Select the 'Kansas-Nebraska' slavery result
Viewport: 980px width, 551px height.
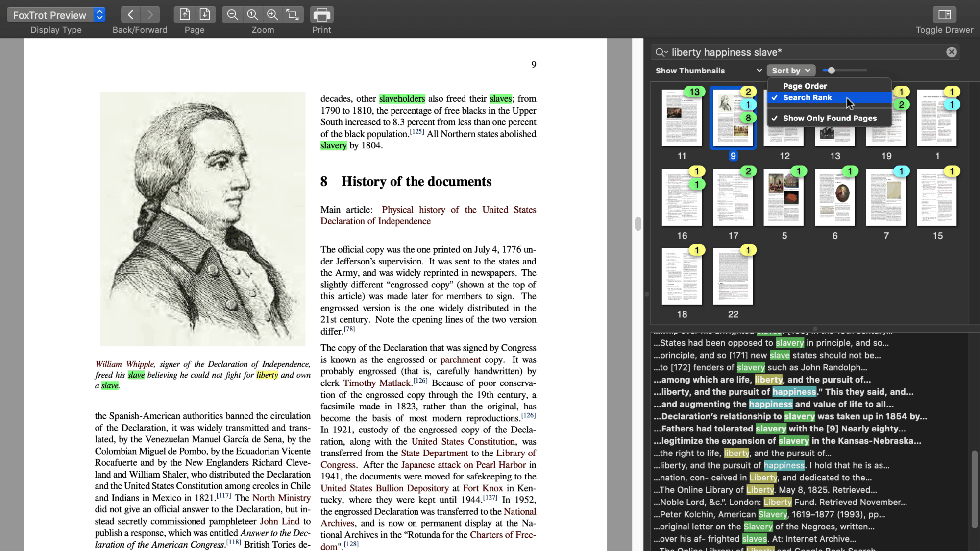pyautogui.click(x=787, y=441)
